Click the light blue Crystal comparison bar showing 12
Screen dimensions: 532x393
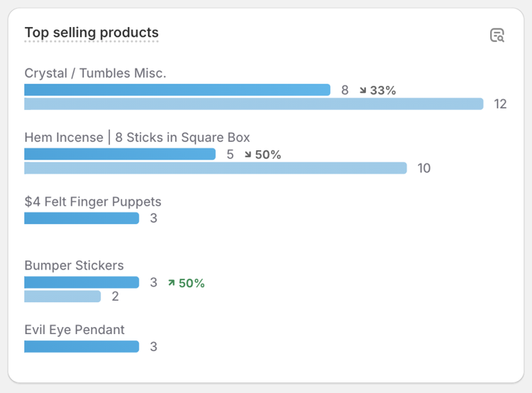click(254, 104)
